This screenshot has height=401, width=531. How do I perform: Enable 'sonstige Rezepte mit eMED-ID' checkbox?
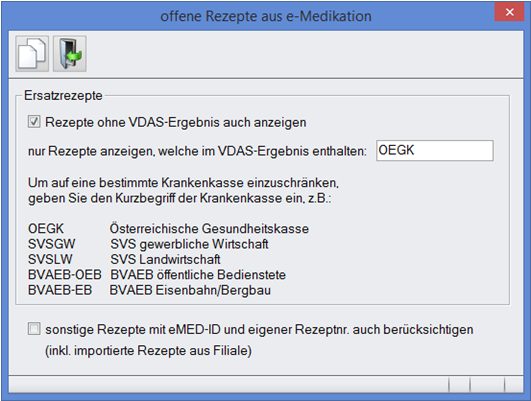coord(34,329)
